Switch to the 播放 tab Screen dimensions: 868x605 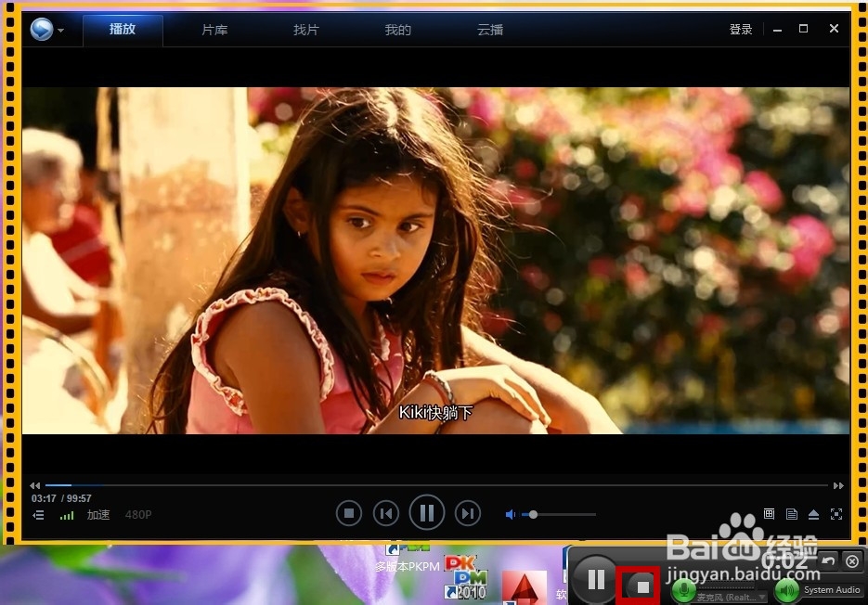123,30
